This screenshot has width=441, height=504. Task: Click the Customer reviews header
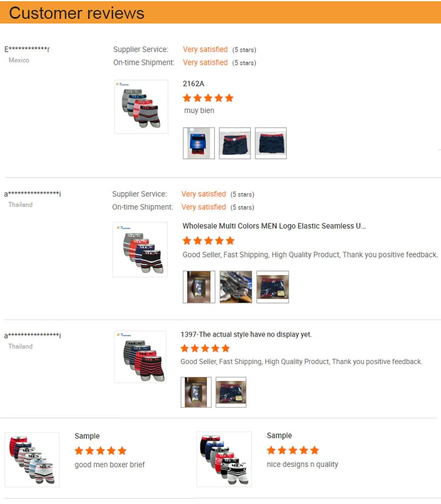tap(76, 13)
